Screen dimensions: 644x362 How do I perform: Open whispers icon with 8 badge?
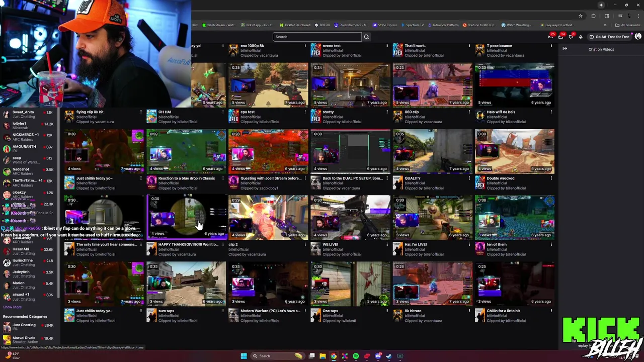[x=571, y=37]
